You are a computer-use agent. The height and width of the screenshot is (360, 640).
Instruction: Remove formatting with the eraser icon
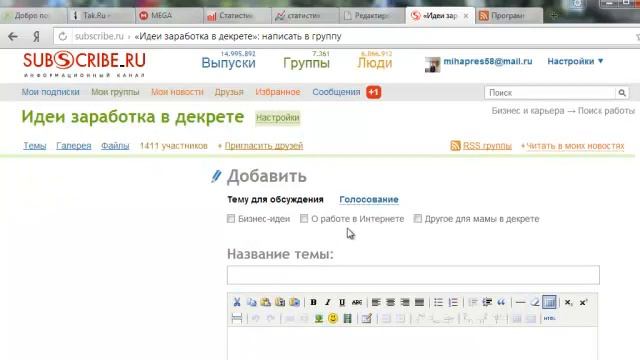pyautogui.click(x=535, y=302)
